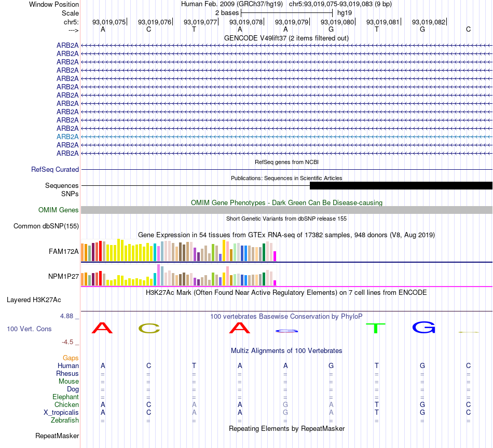Image resolution: width=493 pixels, height=448 pixels.
Task: Open the GTEx Gene Expression track title
Action: tap(286, 235)
